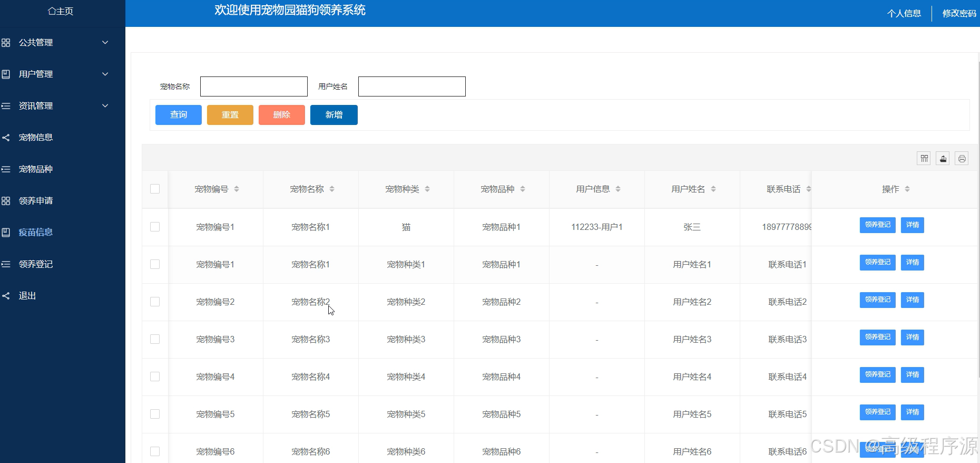Click the print icon in table toolbar
This screenshot has width=980, height=463.
tap(962, 158)
